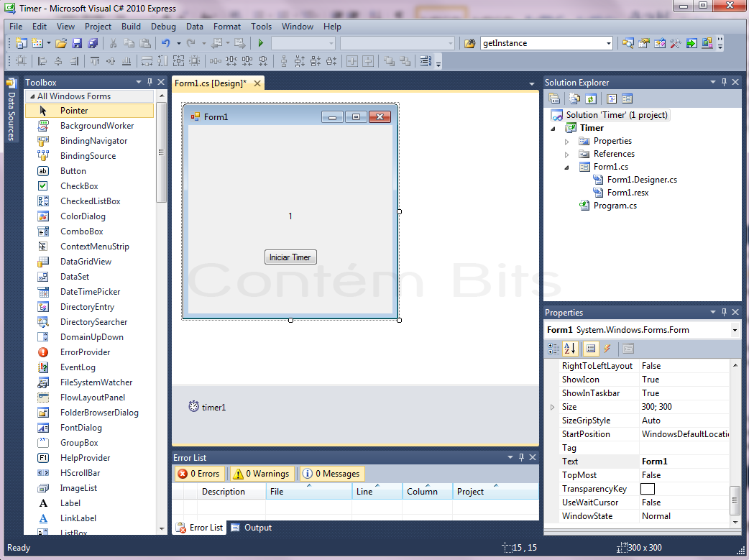Open the File menu
749x560 pixels.
[x=16, y=27]
